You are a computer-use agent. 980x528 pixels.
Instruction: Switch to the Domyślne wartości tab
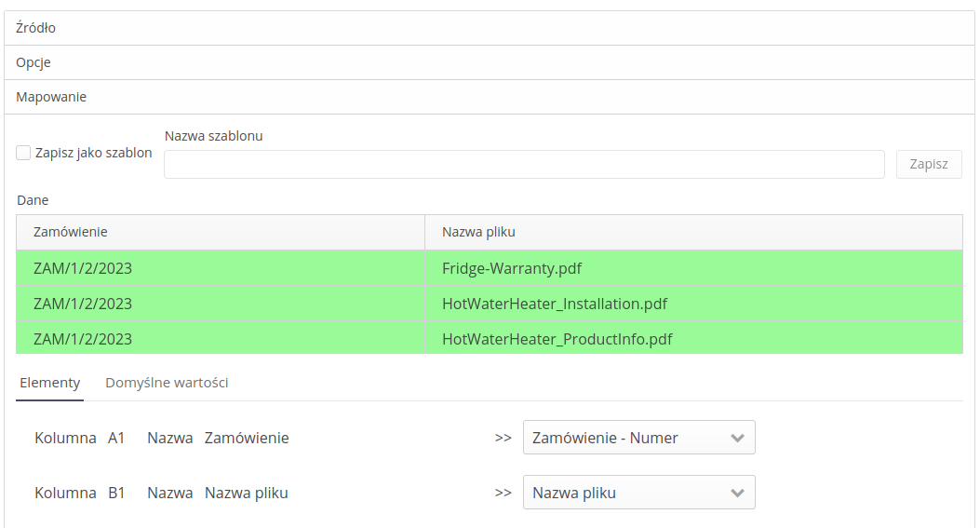[x=167, y=383]
